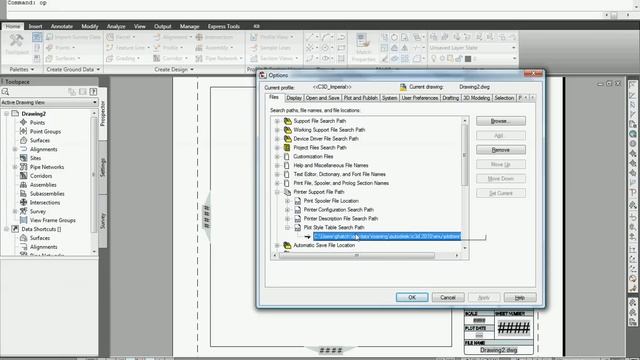Screen dimensions: 640x360
Task: Expand Working Support File Search Path node
Action: click(x=277, y=130)
